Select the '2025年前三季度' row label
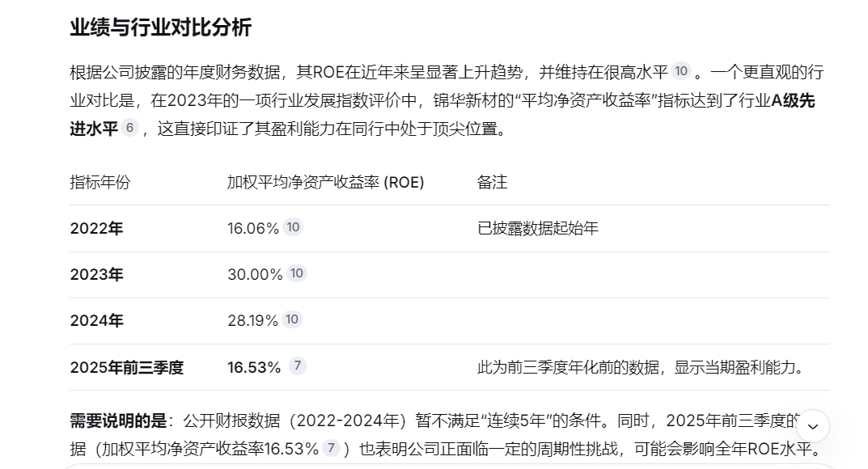868x469 pixels. tap(126, 367)
